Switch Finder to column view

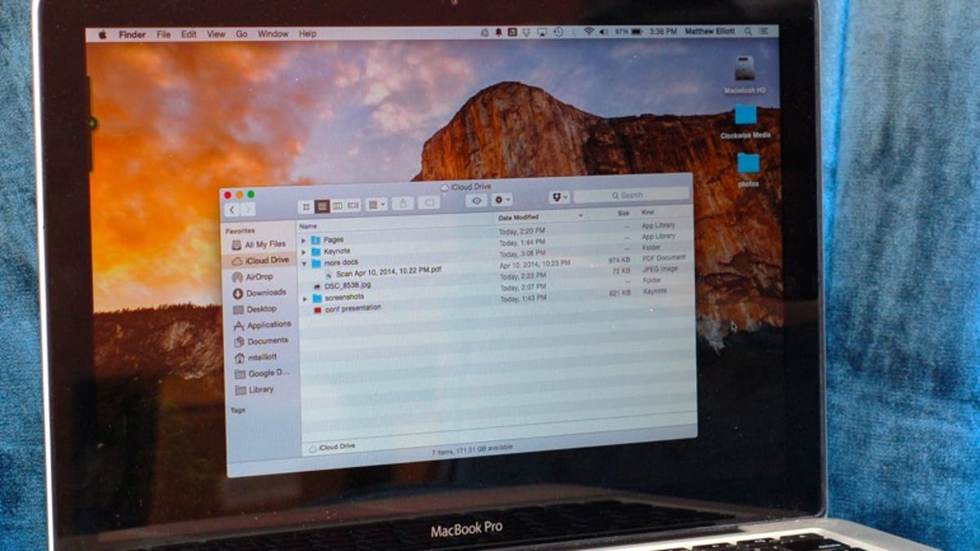[337, 206]
